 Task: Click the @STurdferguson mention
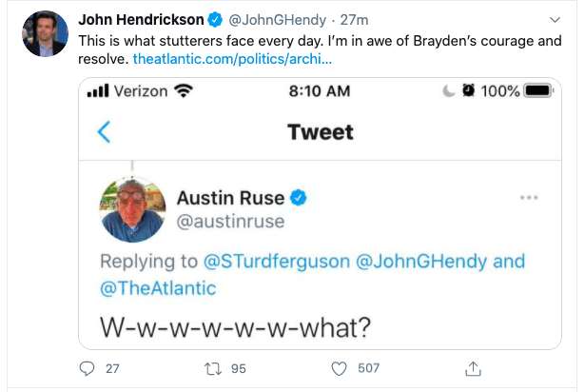277,262
